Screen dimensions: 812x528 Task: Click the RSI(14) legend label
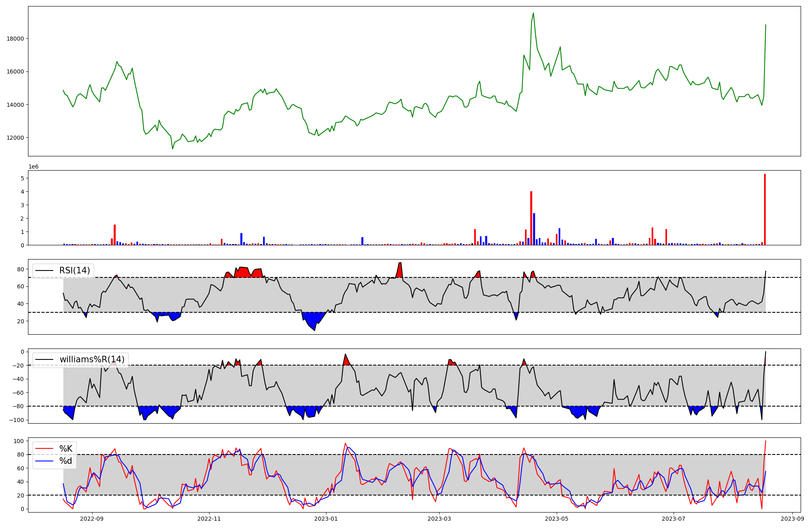(x=75, y=270)
